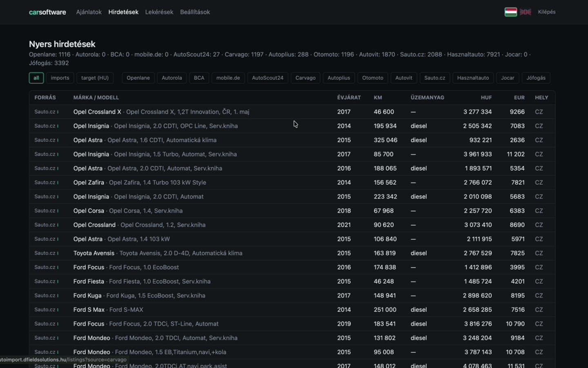
Task: Click the KM column header
Action: tap(378, 98)
